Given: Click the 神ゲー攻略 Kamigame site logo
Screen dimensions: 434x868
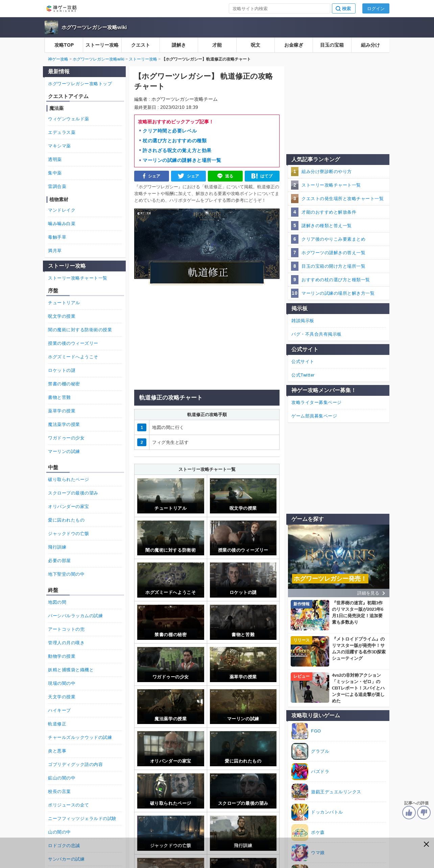Looking at the screenshot, I should point(62,8).
